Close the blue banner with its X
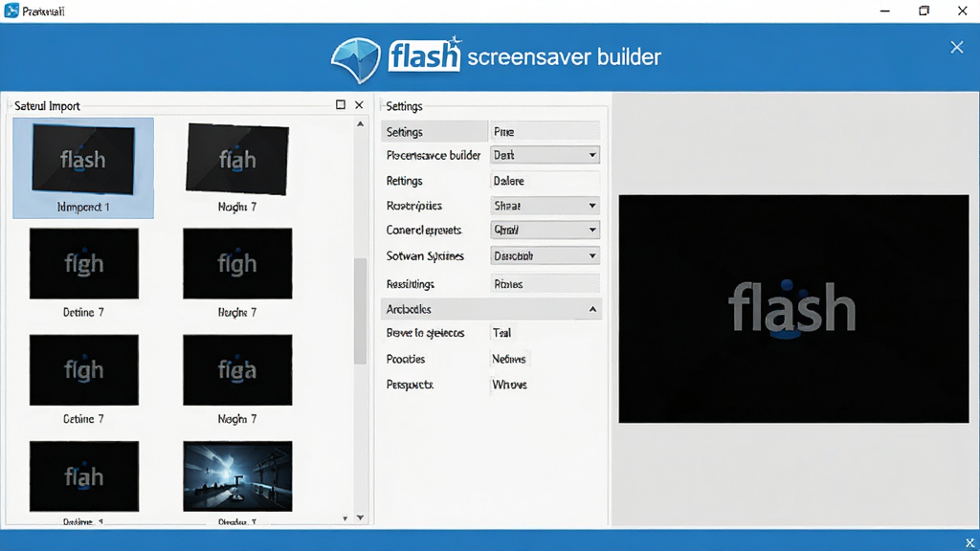The image size is (980, 551). point(957,47)
